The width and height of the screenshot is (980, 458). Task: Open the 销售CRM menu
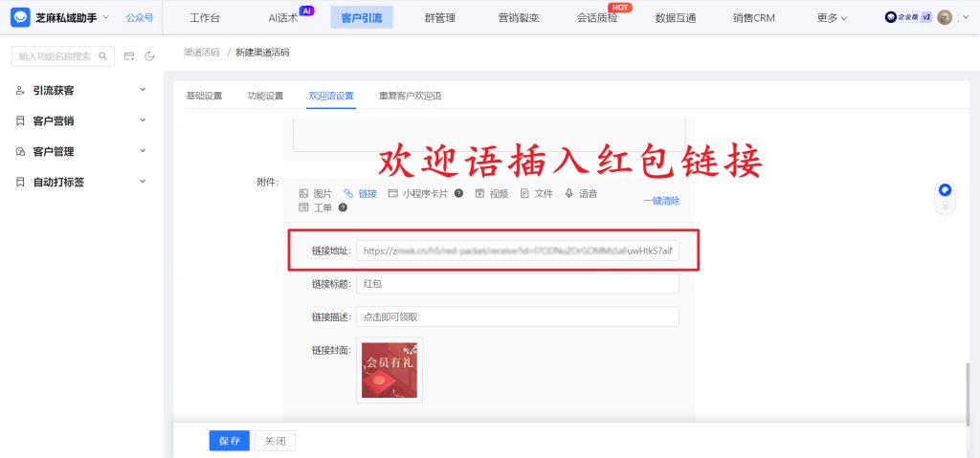[754, 17]
